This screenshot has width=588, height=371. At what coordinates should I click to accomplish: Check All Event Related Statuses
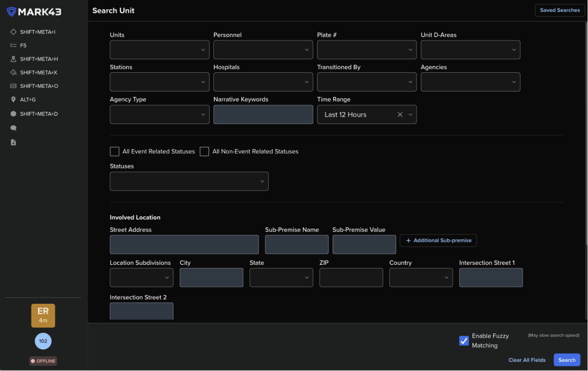click(x=114, y=151)
